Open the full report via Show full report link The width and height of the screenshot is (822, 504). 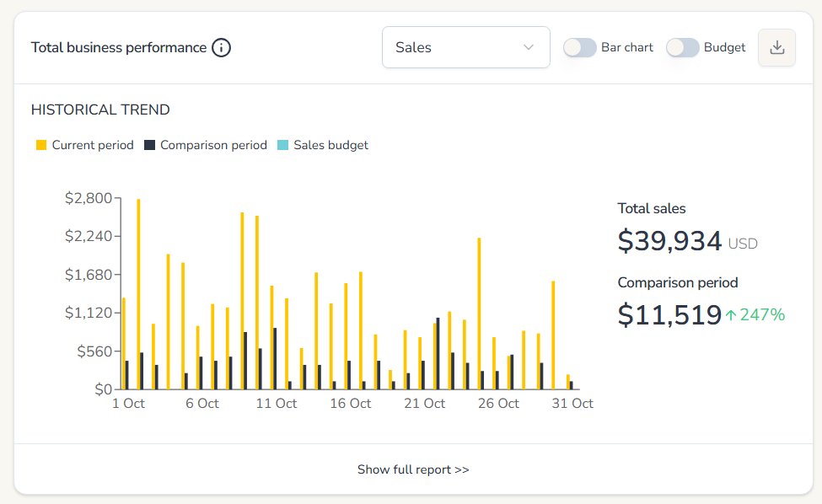412,469
